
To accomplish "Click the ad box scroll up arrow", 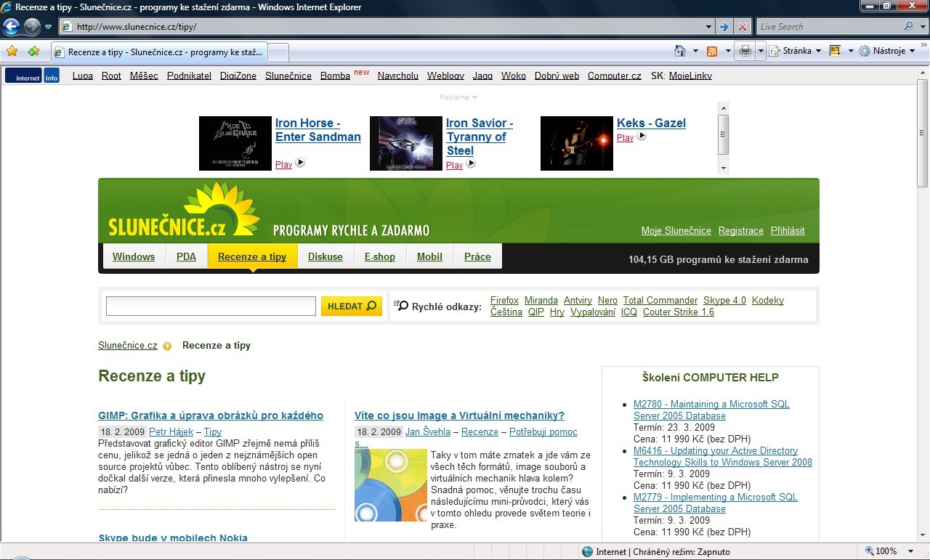I will tap(723, 108).
